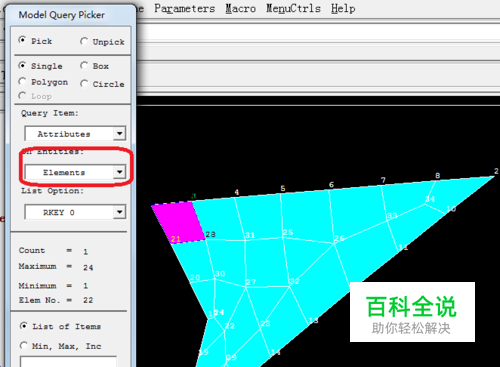Click the item list input field
This screenshot has height=367, width=500.
pos(68,361)
